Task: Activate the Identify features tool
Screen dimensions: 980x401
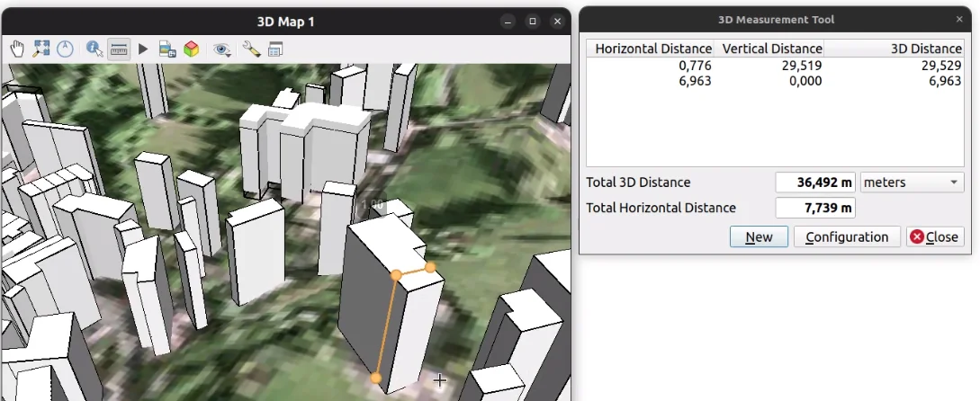Action: click(x=94, y=49)
